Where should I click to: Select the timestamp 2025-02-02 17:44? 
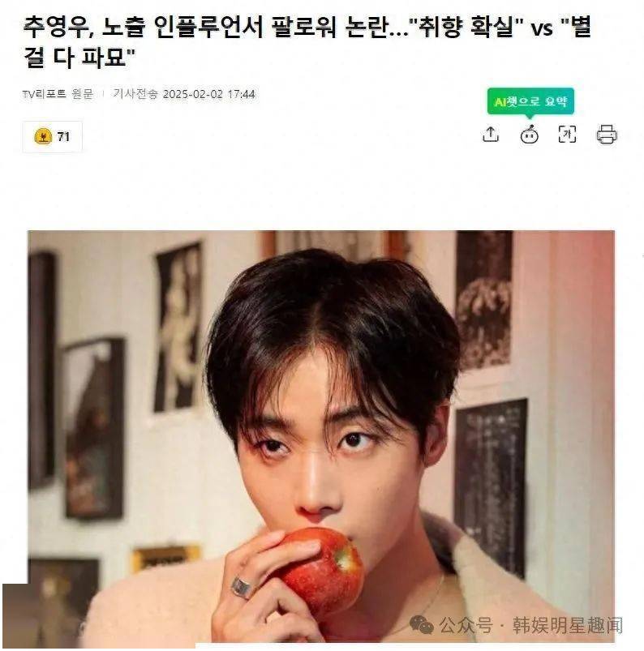[209, 94]
